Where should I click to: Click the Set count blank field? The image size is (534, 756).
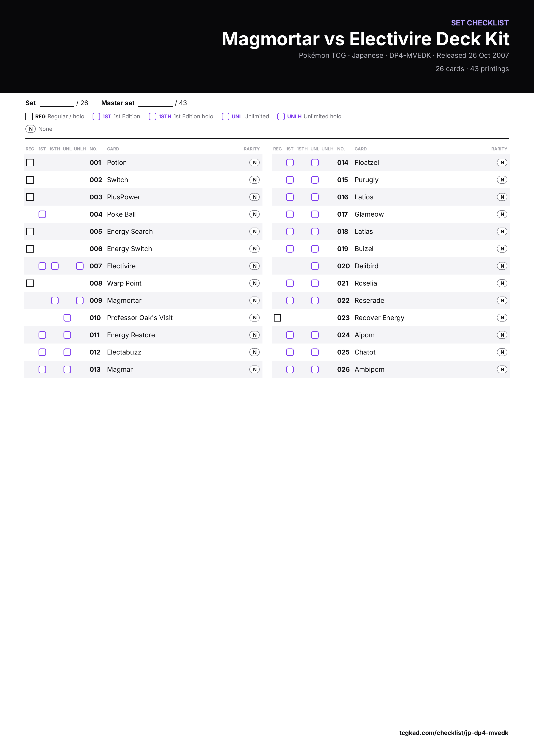click(x=57, y=103)
